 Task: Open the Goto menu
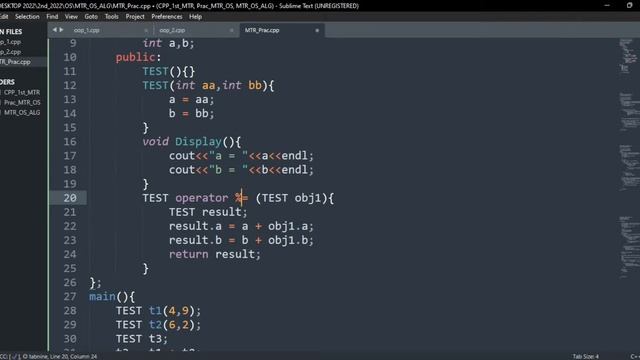click(91, 17)
